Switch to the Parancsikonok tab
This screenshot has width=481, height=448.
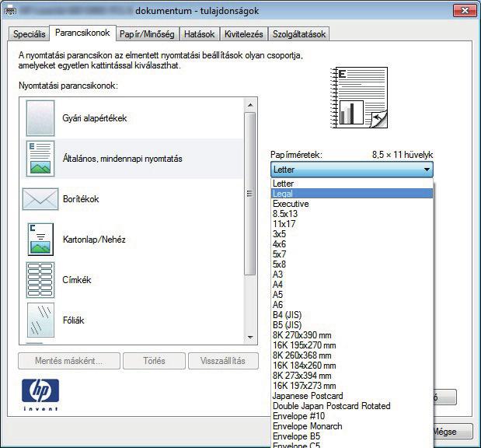tap(82, 33)
